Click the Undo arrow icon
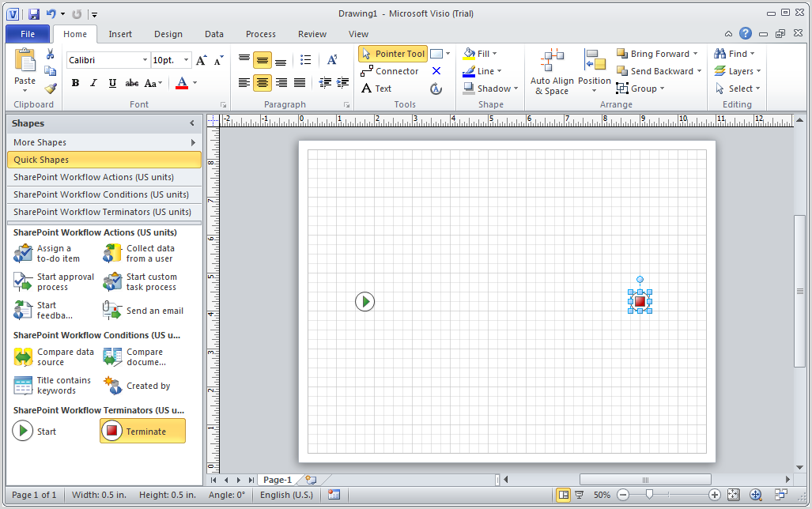812x509 pixels. coord(51,14)
